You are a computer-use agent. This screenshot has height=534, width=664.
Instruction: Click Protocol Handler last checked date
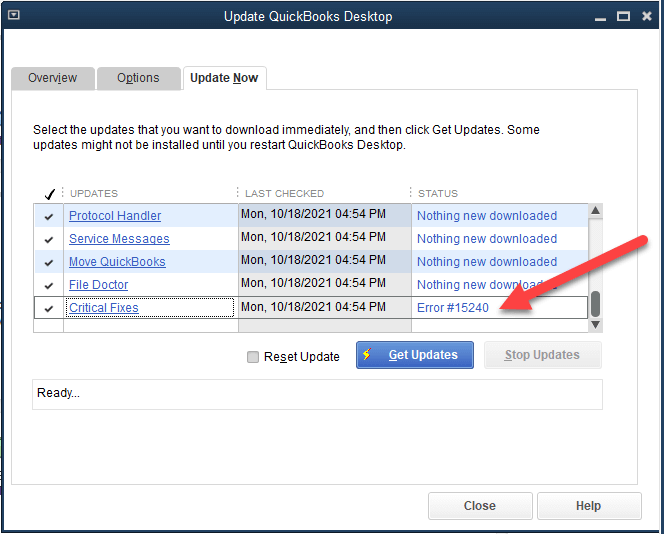coord(313,214)
